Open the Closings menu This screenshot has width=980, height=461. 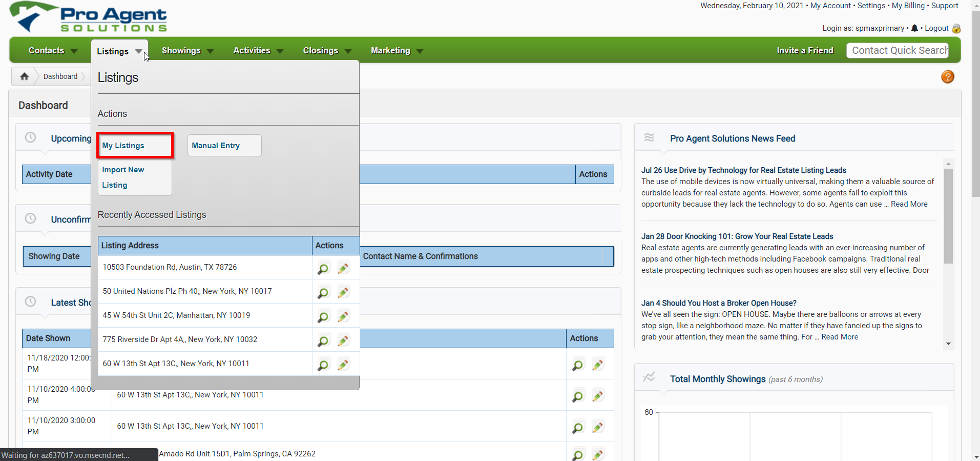pos(320,50)
